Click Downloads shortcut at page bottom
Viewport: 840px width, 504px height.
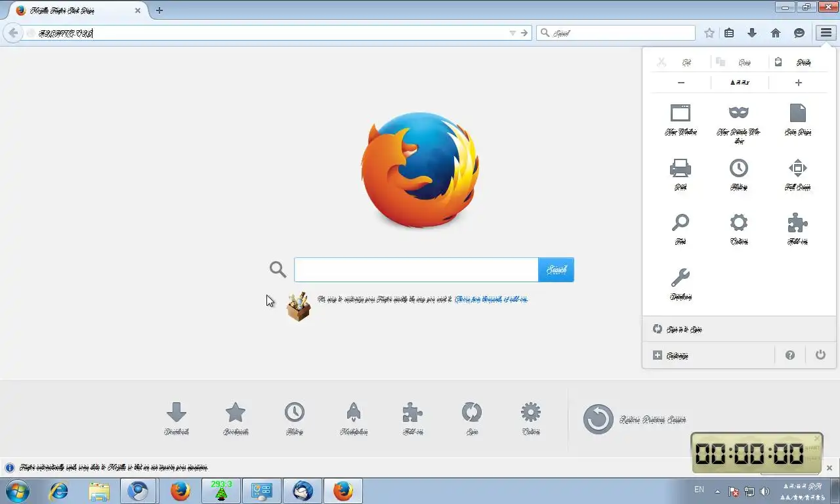177,419
